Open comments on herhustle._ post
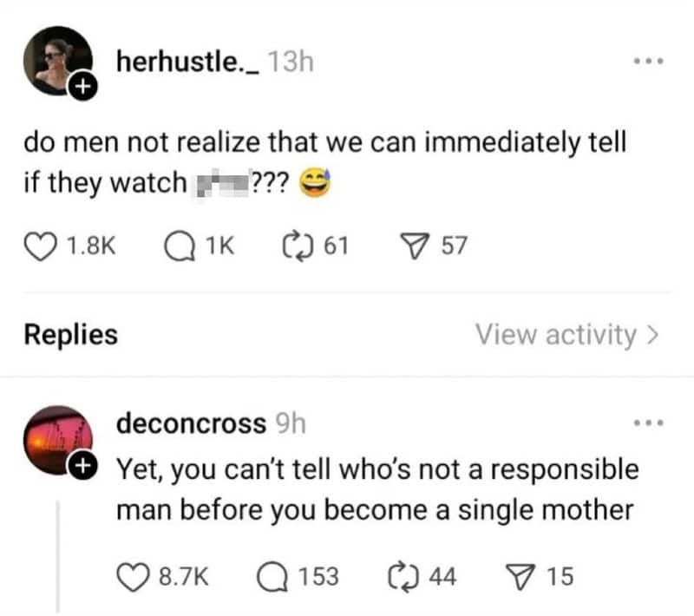The width and height of the screenshot is (694, 616). pos(180,246)
